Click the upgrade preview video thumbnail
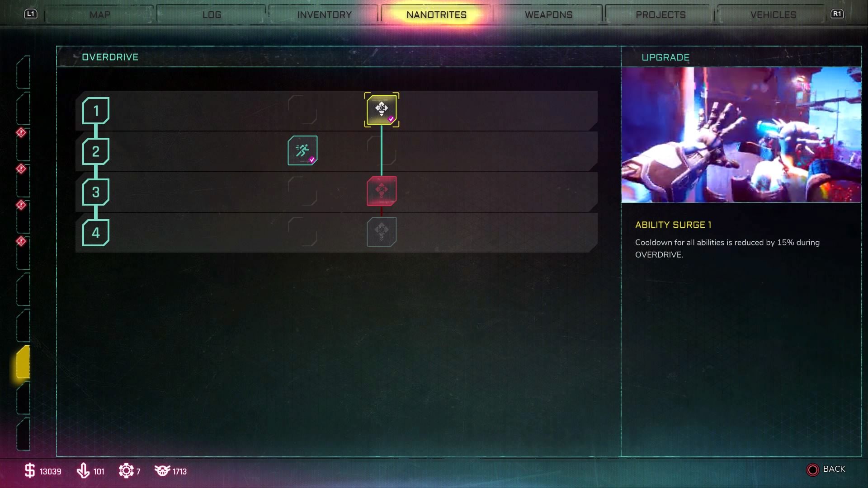 coord(741,135)
